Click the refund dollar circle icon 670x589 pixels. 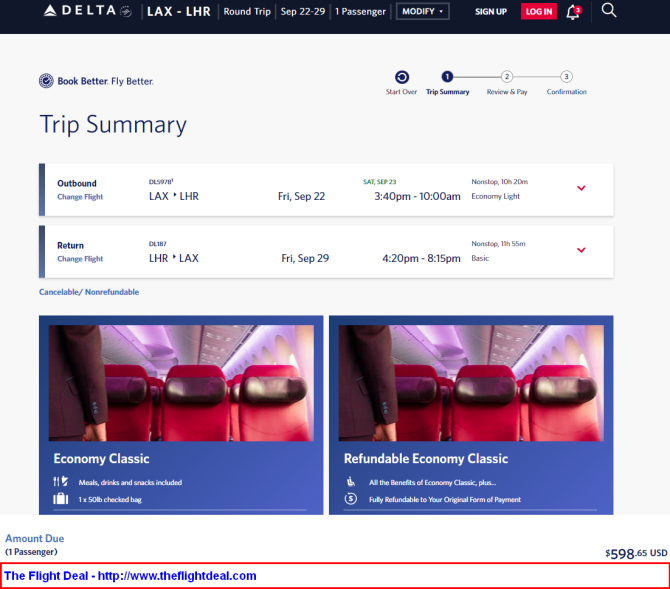click(x=350, y=498)
